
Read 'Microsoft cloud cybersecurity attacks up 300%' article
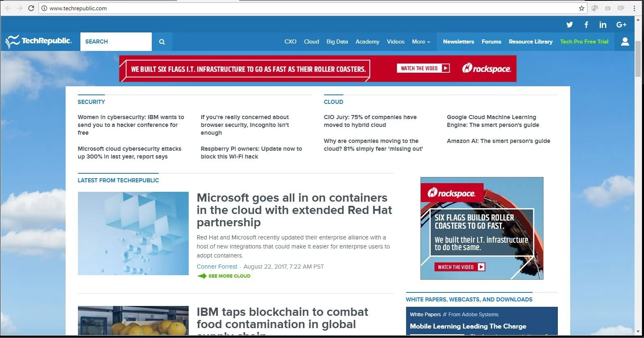129,152
